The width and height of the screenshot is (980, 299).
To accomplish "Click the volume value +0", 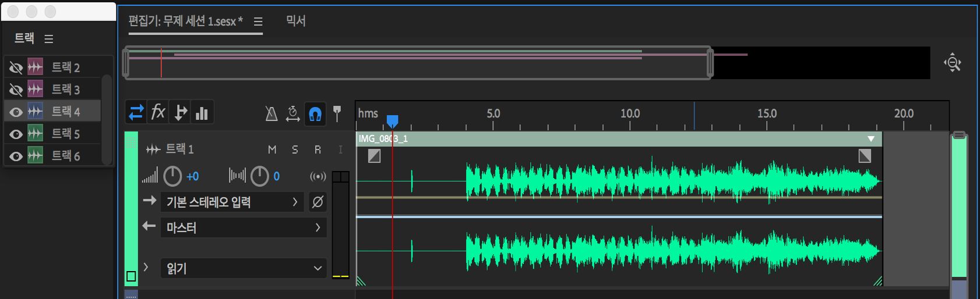I will tap(192, 176).
